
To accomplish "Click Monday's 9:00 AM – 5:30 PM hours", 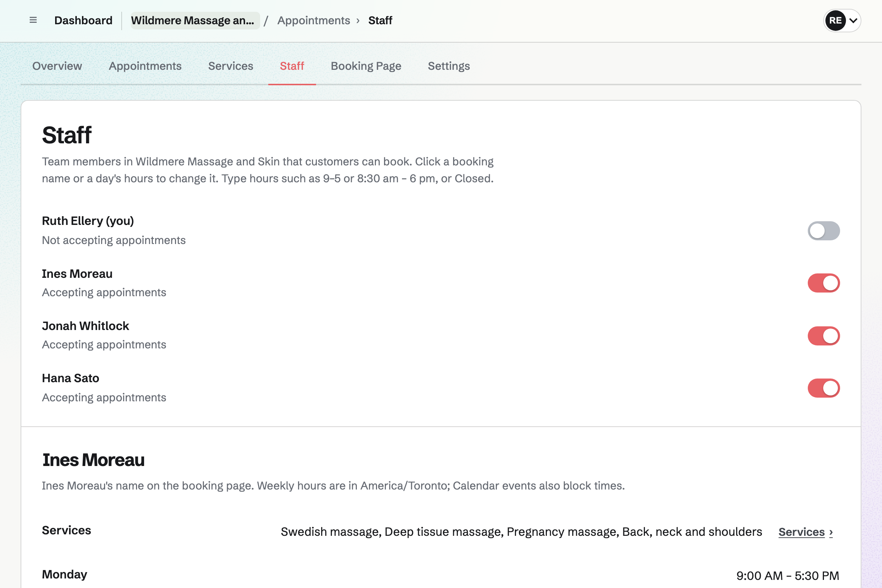I will click(788, 576).
